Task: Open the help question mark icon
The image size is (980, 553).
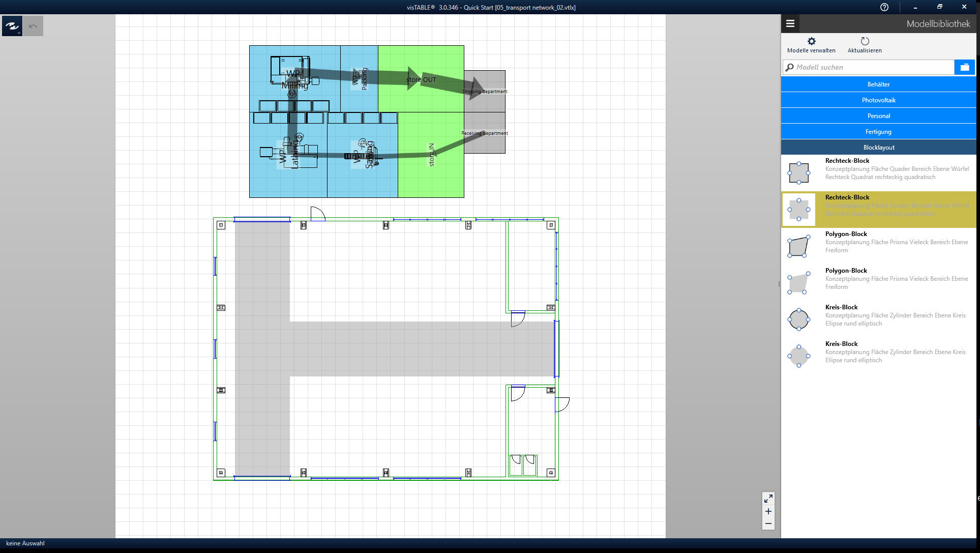Action: tap(884, 7)
